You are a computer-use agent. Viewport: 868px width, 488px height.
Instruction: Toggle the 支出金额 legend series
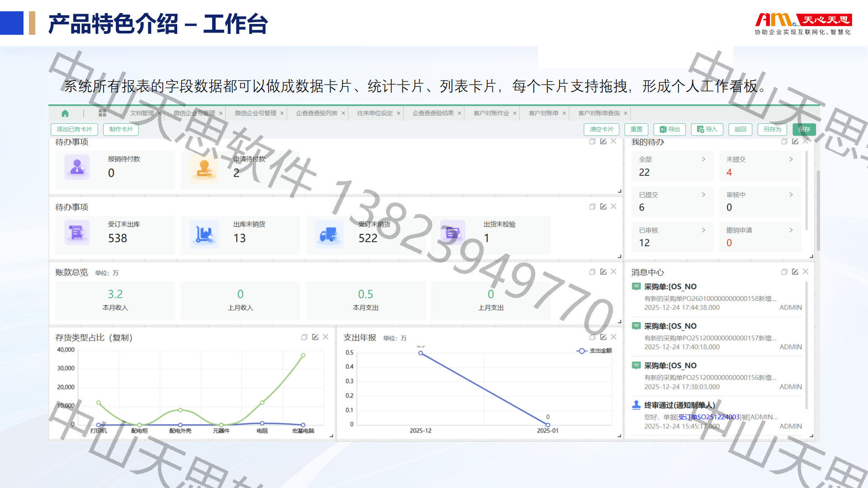coord(594,351)
